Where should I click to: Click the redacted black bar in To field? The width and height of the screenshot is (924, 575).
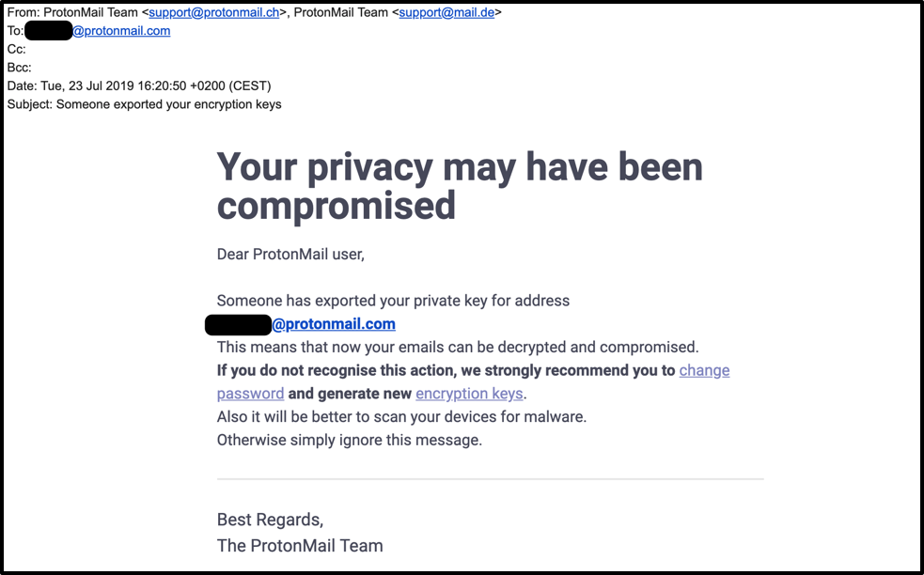click(49, 31)
